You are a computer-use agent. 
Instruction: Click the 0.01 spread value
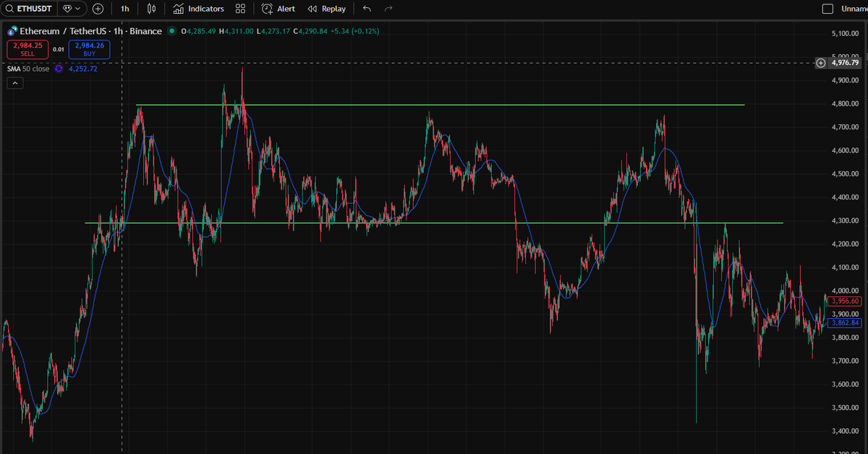pos(59,49)
